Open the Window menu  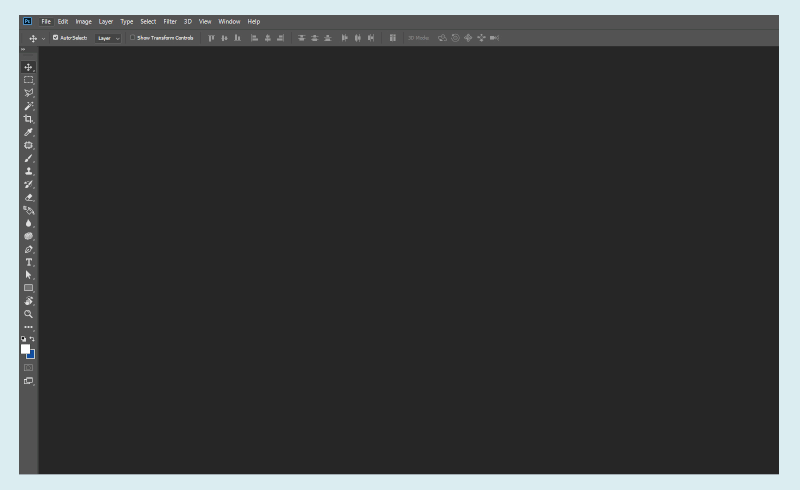click(229, 21)
